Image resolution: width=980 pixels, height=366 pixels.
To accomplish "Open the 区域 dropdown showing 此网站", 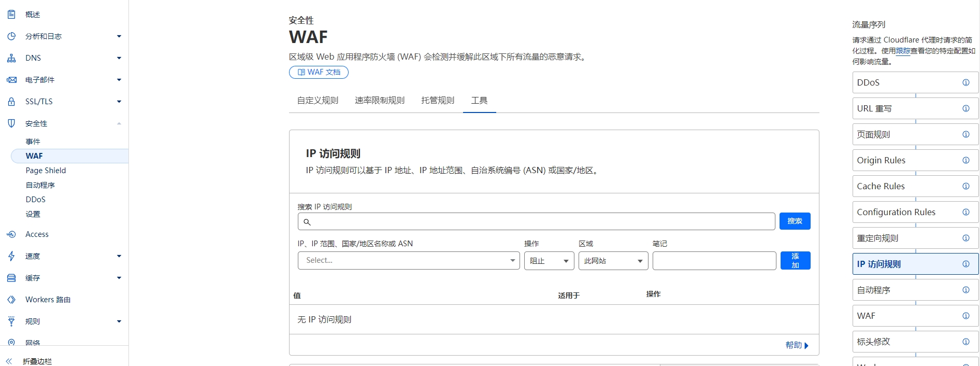I will (613, 261).
